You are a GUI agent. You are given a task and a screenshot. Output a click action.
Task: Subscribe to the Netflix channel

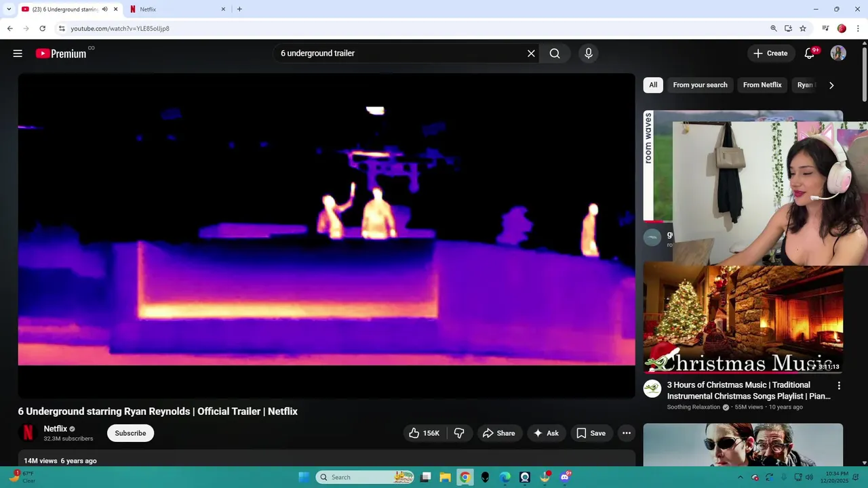(130, 433)
